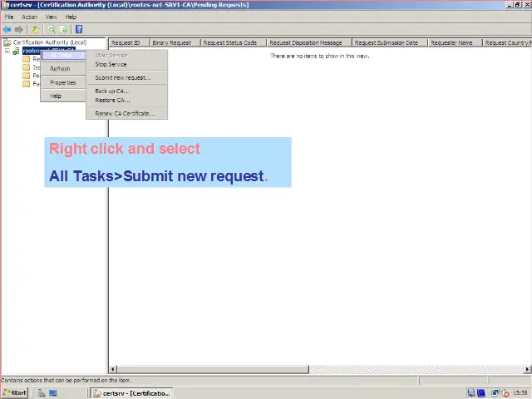Click the horizontal scrollbar right arrow
This screenshot has width=532, height=399.
click(527, 369)
